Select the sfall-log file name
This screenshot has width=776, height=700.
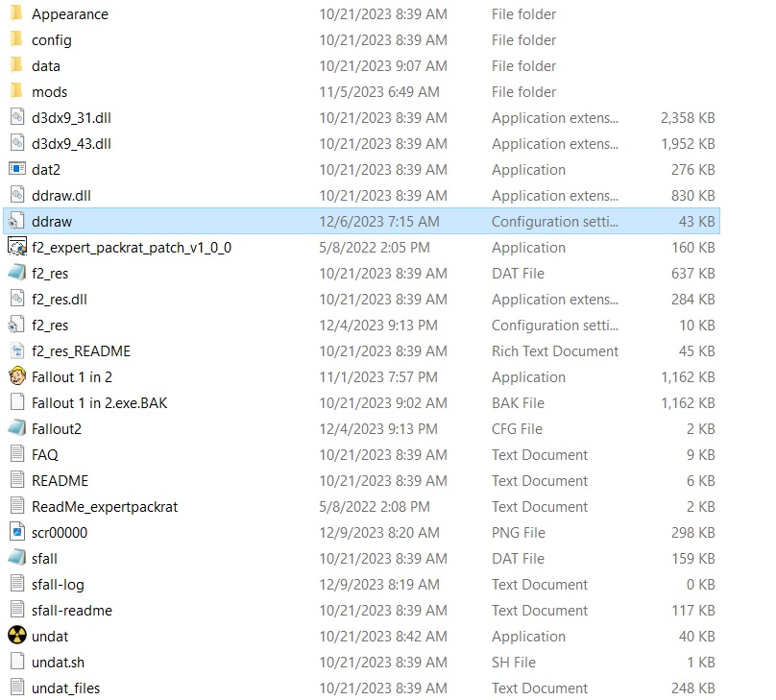tap(58, 584)
